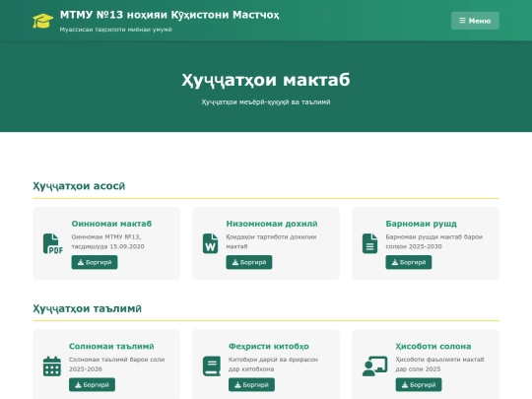Viewport: 532px width, 399px height.
Task: Click the Феҳристи китобҳо card title
Action: point(269,346)
